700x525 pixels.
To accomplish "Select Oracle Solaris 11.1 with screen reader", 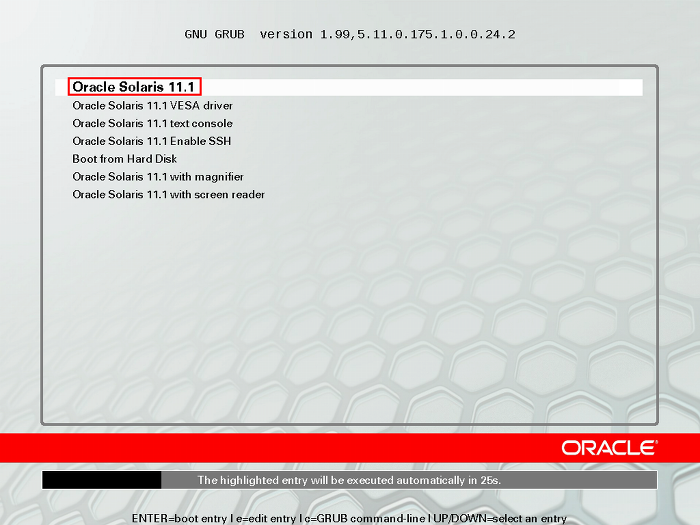I will point(169,195).
